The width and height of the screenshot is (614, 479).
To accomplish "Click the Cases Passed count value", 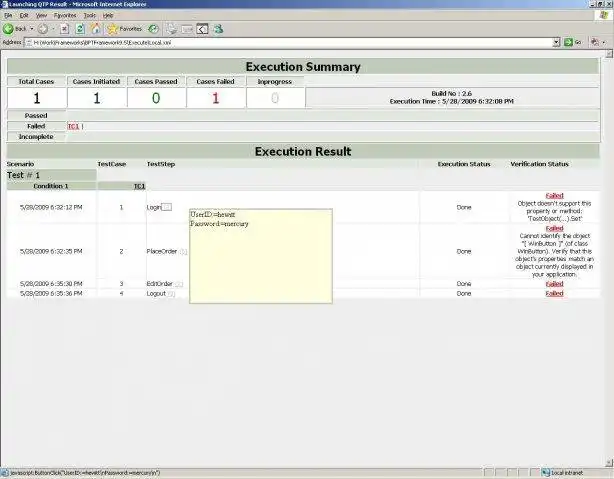I will point(156,98).
